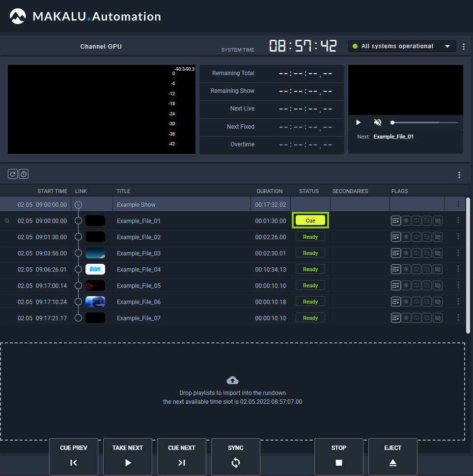Open the Example_File_06 row options menu
473x476 pixels.
coord(458,302)
